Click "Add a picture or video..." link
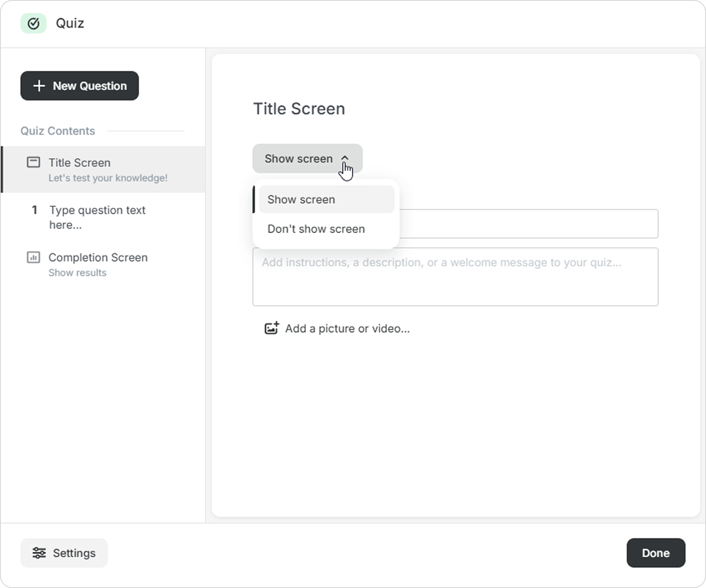 (x=347, y=328)
